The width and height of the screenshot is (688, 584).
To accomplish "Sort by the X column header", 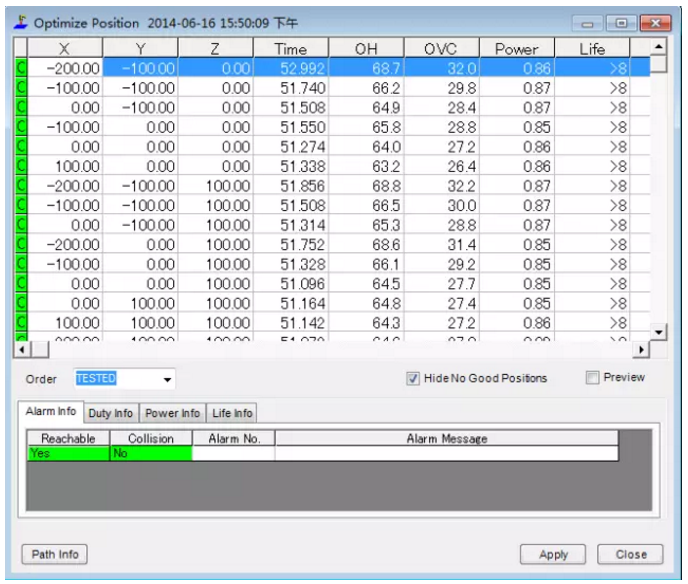I will pos(65,48).
